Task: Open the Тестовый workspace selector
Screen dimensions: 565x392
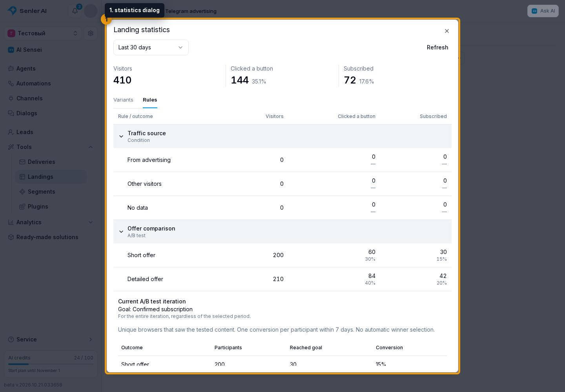Action: 43,33
